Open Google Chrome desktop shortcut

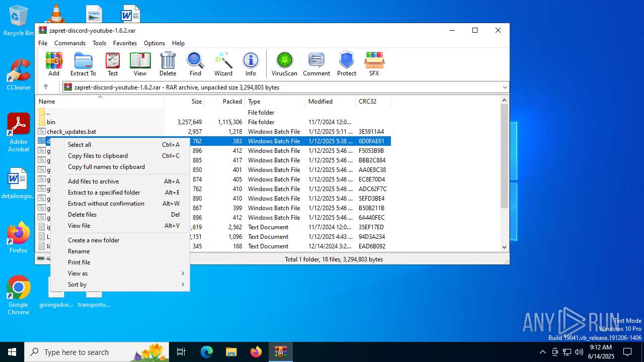(x=19, y=296)
